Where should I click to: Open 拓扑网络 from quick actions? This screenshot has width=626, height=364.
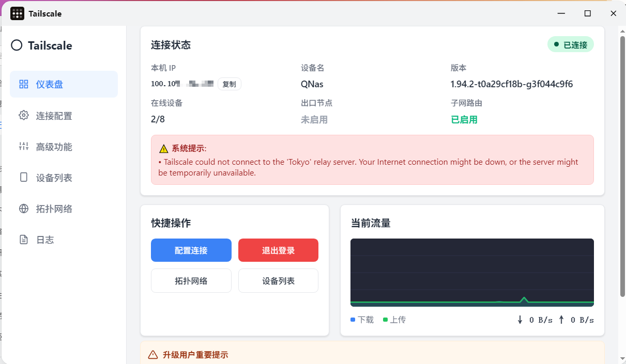[191, 281]
